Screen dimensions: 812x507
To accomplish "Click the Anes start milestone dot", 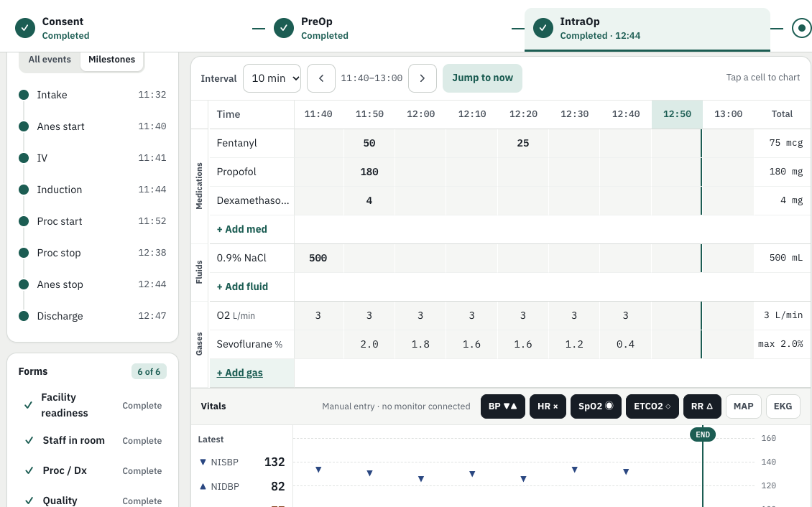I will tap(23, 126).
